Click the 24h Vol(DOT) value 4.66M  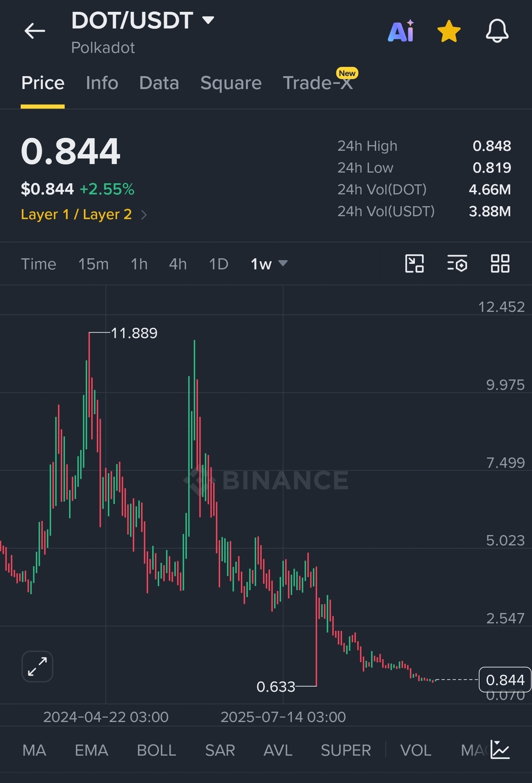click(x=490, y=190)
